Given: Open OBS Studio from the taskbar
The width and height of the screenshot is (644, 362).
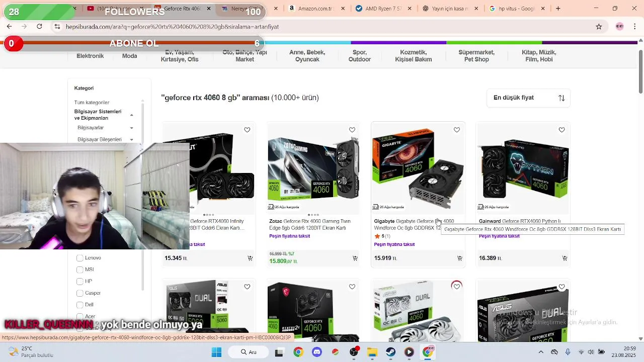Looking at the screenshot, I should (354, 352).
